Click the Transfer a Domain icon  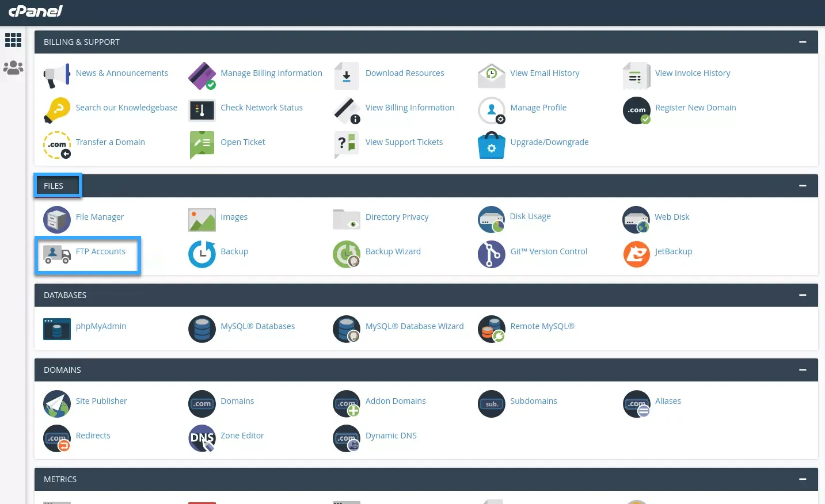[x=57, y=145]
